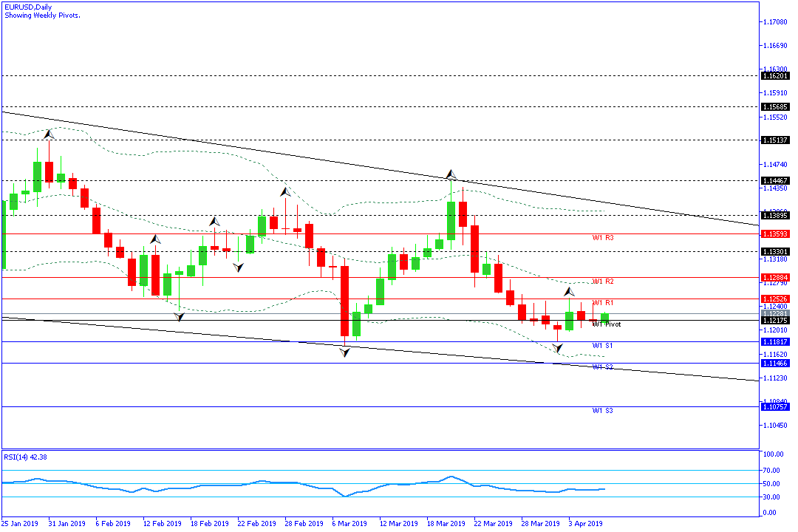The image size is (798, 532).
Task: Select the W1 Pivot label
Action: pyautogui.click(x=606, y=324)
